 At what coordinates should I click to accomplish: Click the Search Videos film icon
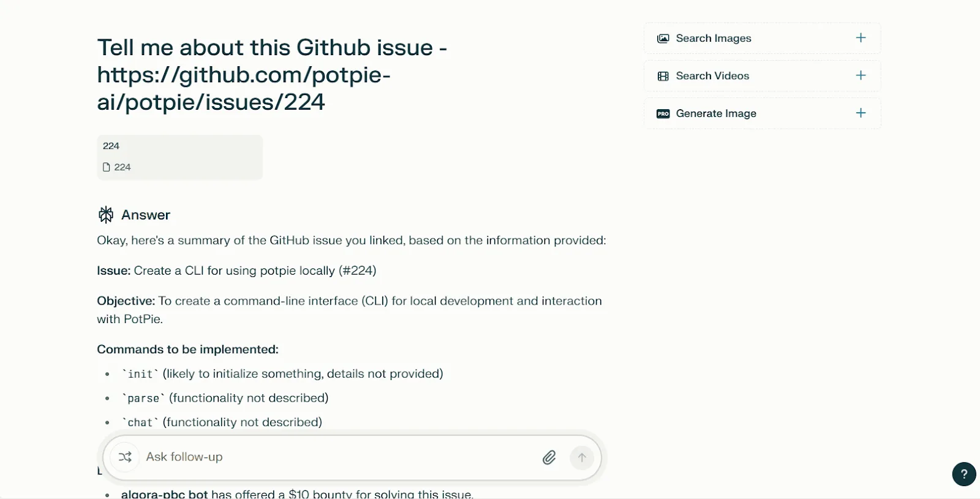[663, 76]
